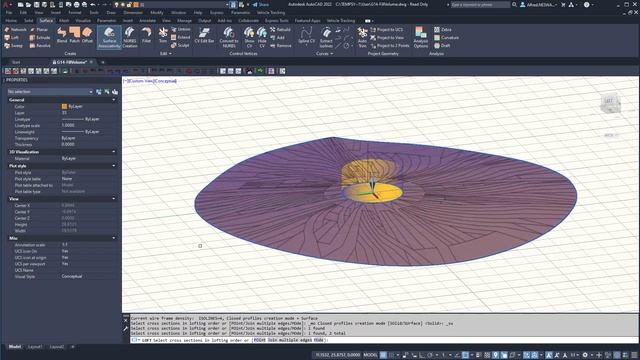This screenshot has height=360, width=640.
Task: Open Analysis Options
Action: (420, 38)
